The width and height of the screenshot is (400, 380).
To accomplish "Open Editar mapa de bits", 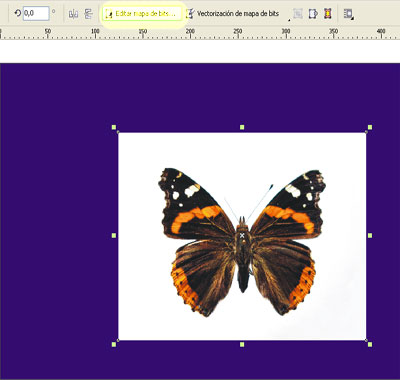I will coord(142,14).
